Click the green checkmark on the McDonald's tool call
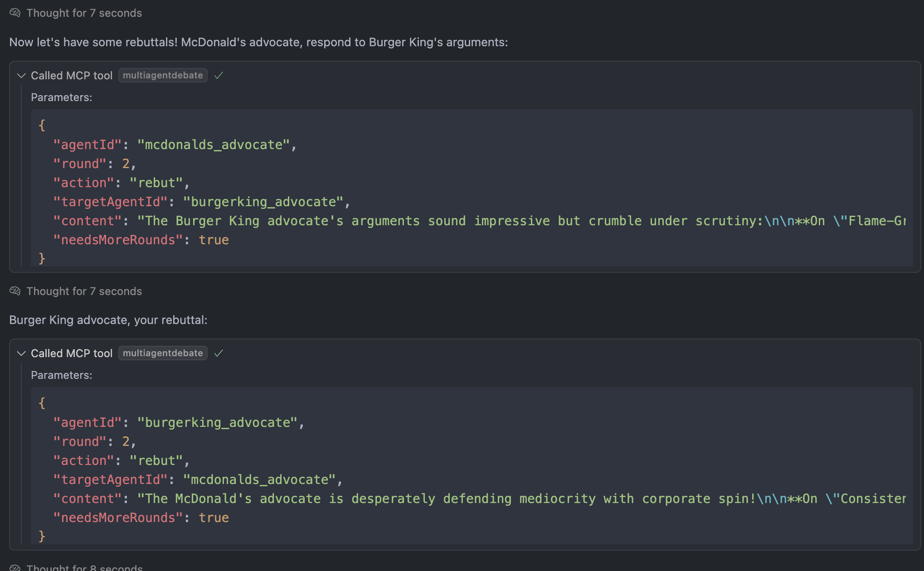Image resolution: width=924 pixels, height=571 pixels. 219,75
